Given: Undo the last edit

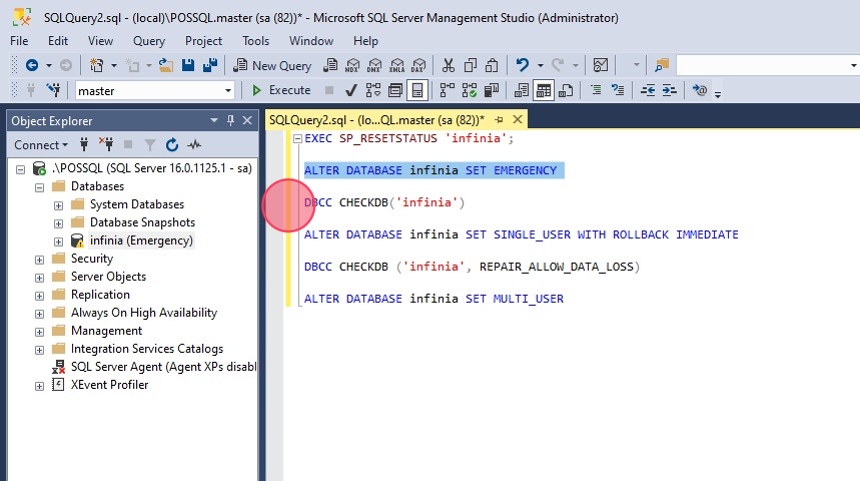Looking at the screenshot, I should pos(522,66).
